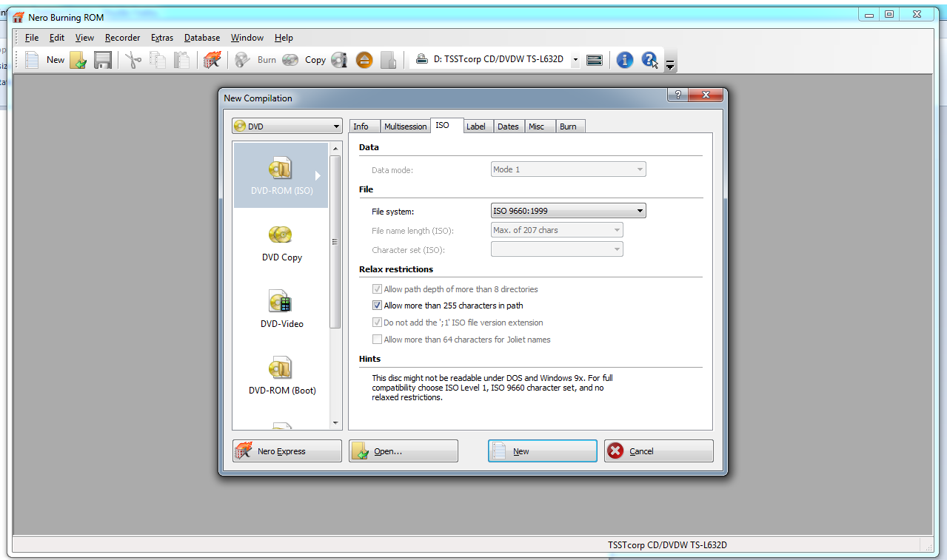This screenshot has width=947, height=560.
Task: Open the Recorder menu
Action: click(x=122, y=38)
